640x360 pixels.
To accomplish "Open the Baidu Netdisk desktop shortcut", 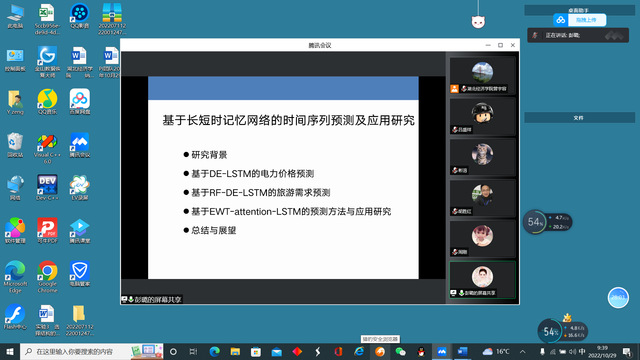I will [80, 102].
